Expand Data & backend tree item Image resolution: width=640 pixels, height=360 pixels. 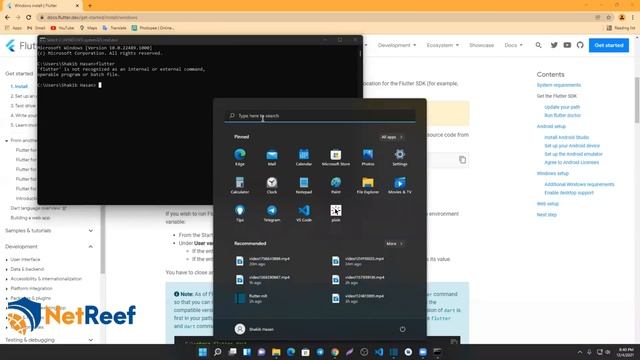(x=7, y=269)
